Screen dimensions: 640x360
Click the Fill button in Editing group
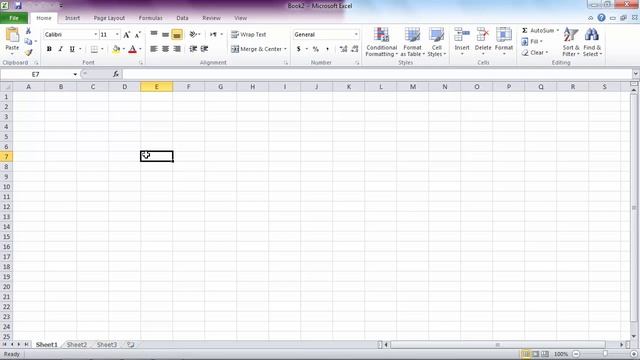(532, 42)
